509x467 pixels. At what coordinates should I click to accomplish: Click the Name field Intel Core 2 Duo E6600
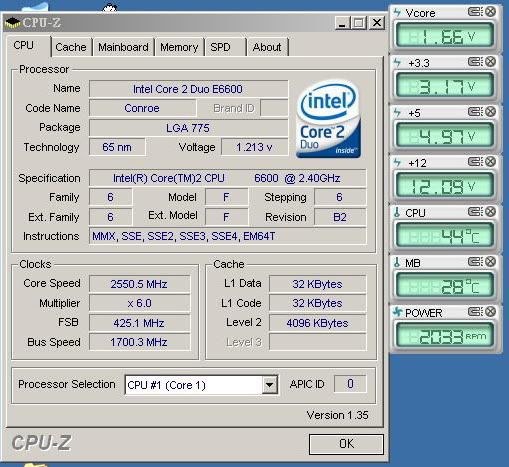pos(188,89)
